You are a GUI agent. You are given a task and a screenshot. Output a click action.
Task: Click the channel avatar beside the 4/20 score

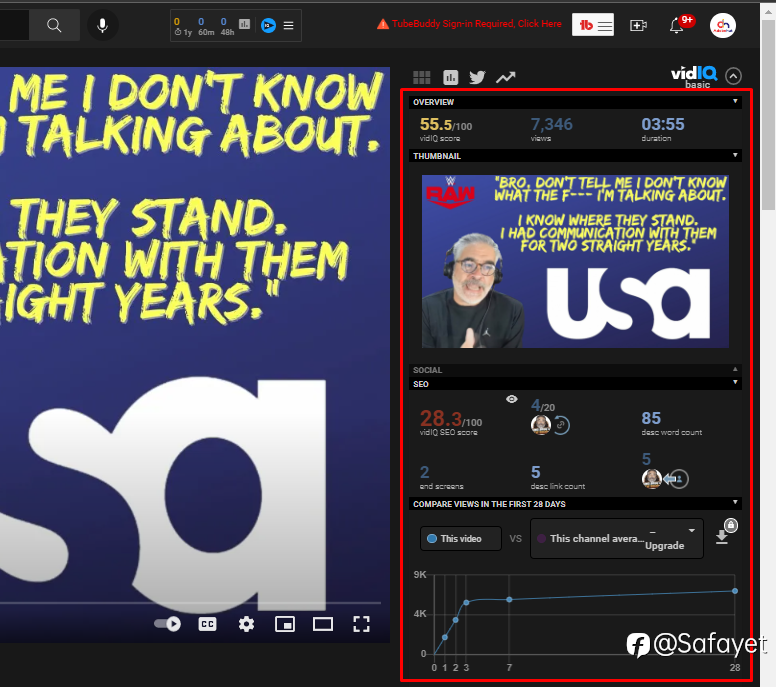(540, 425)
